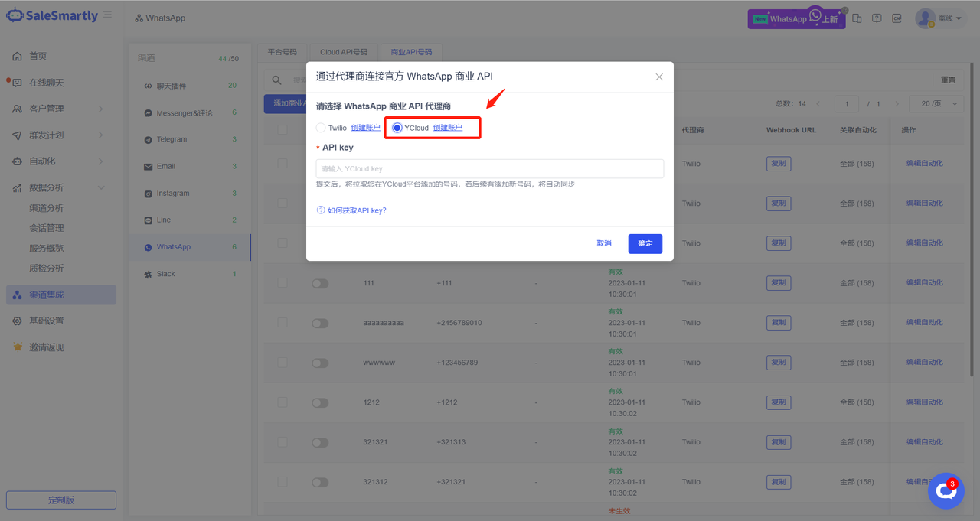Click 创建账户 link next to YCloud

click(448, 128)
